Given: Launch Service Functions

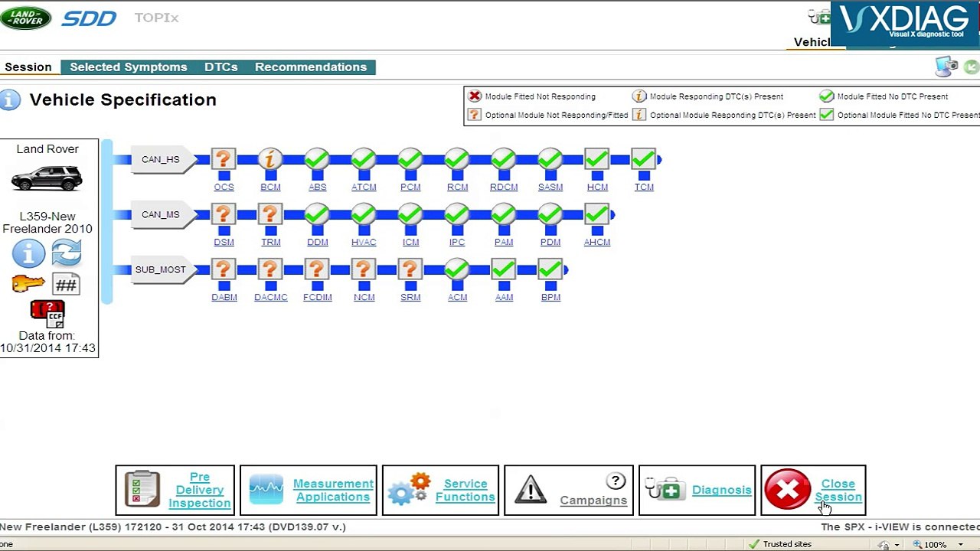Looking at the screenshot, I should coord(440,490).
